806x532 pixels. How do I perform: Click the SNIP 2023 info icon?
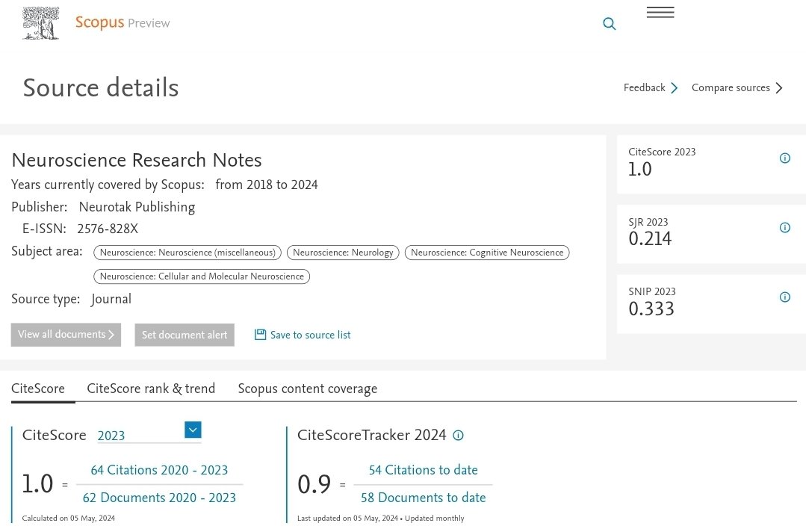[784, 297]
